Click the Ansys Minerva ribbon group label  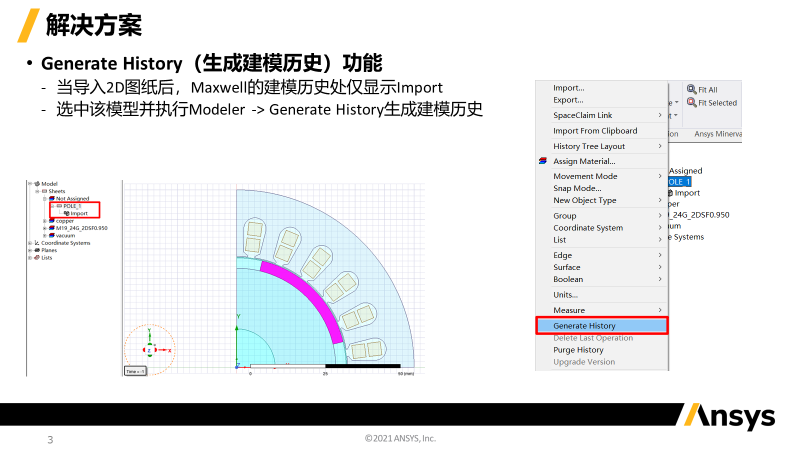coord(717,134)
